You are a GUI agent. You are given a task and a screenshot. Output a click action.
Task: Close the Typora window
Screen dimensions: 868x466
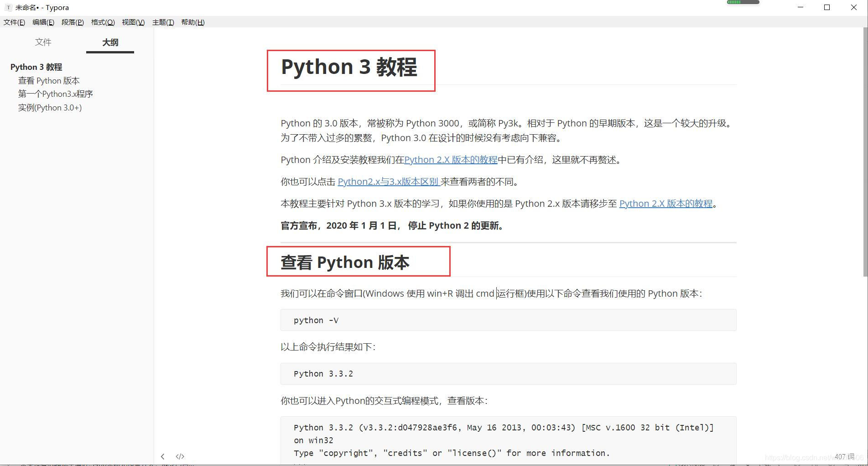click(x=854, y=7)
